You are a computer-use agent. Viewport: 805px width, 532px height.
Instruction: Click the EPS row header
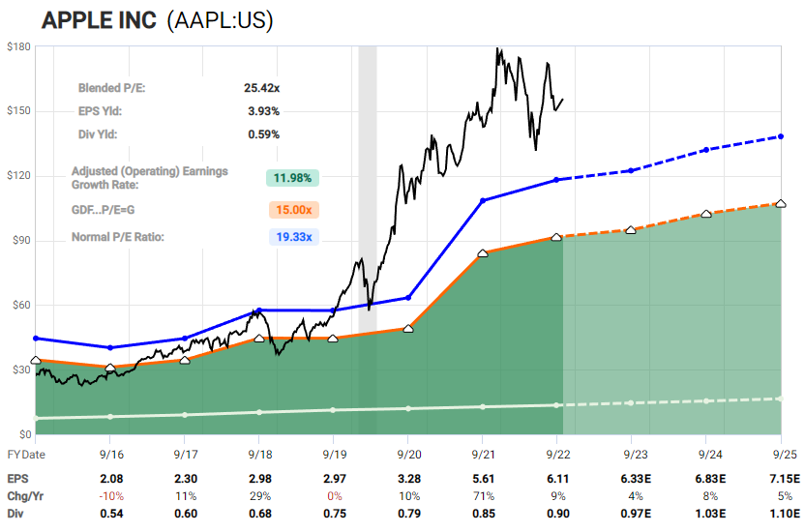(x=17, y=479)
